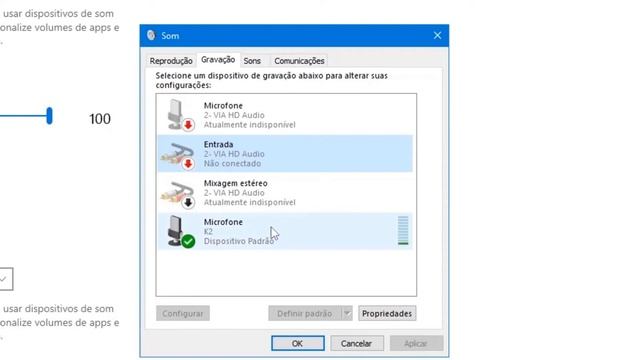Click the 'Atualmente indisponível' text under first Microfone
The width and height of the screenshot is (640, 360).
pos(249,124)
